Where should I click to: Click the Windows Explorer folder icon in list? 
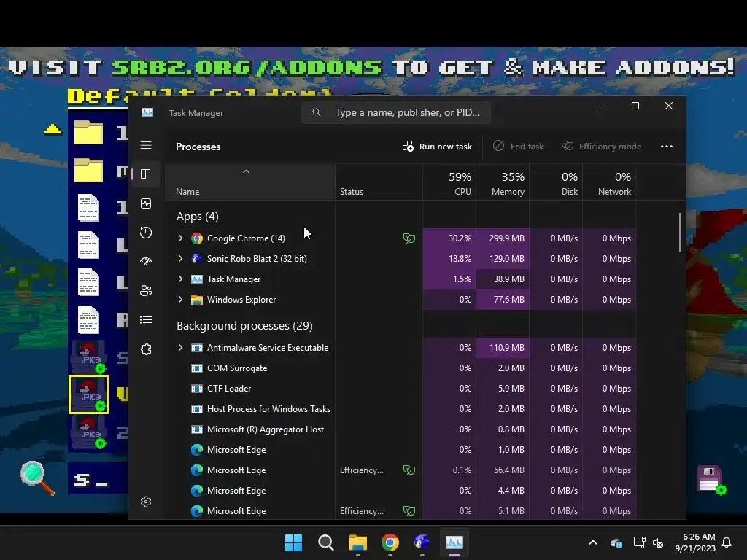[197, 300]
